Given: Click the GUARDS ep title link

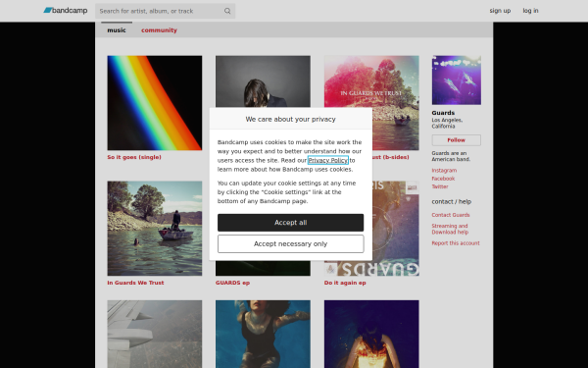Looking at the screenshot, I should click(x=232, y=283).
